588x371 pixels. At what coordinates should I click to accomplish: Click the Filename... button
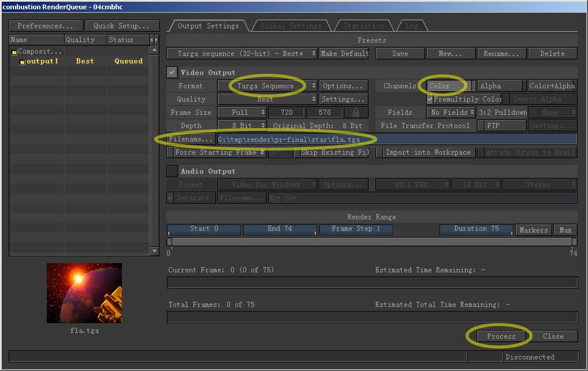click(x=191, y=139)
